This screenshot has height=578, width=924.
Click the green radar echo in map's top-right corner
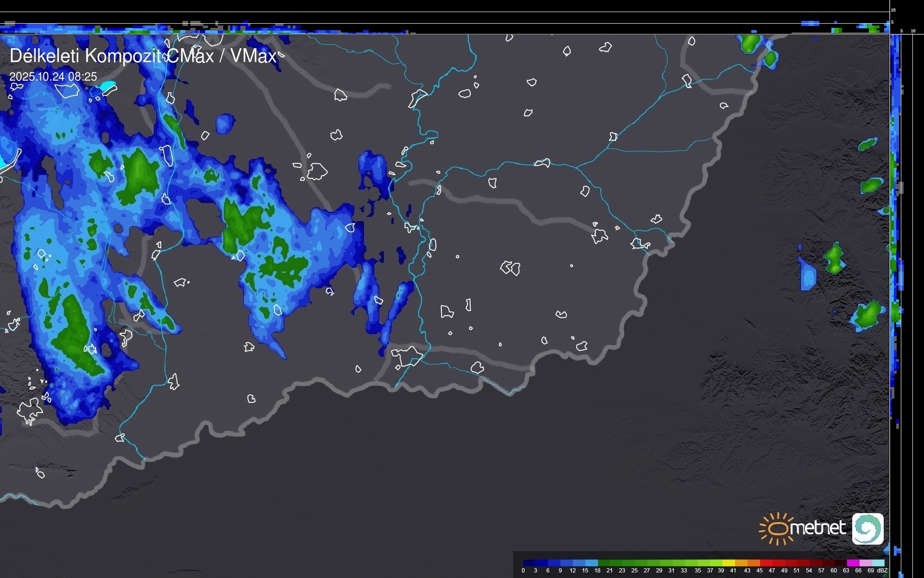point(749,44)
